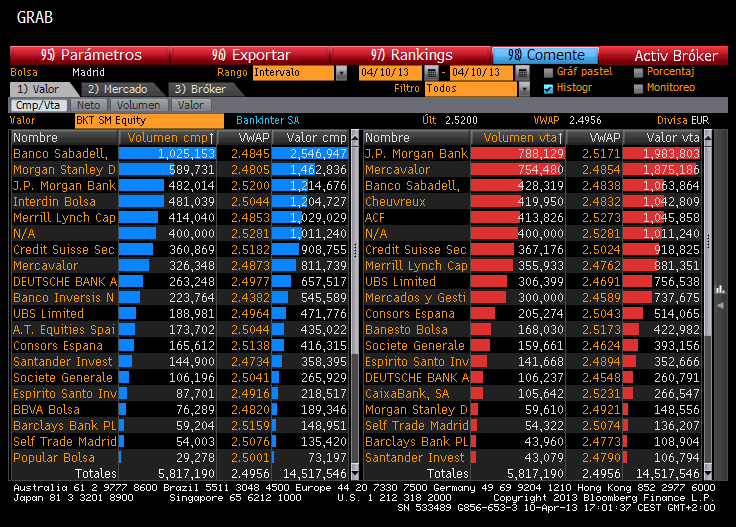
Task: Select Mercavalor in sell table
Action: pyautogui.click(x=533, y=170)
